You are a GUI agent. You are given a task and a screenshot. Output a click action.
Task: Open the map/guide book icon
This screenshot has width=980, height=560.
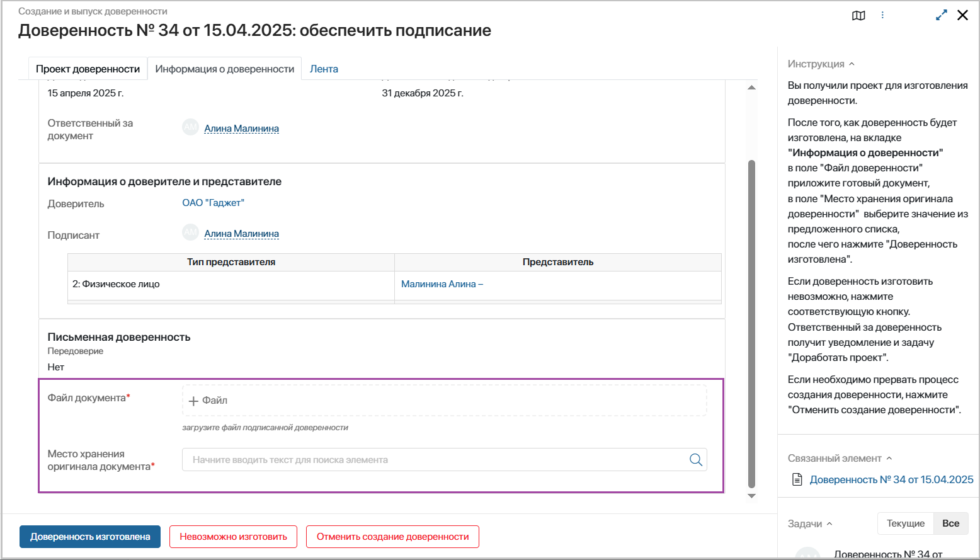[x=858, y=16]
